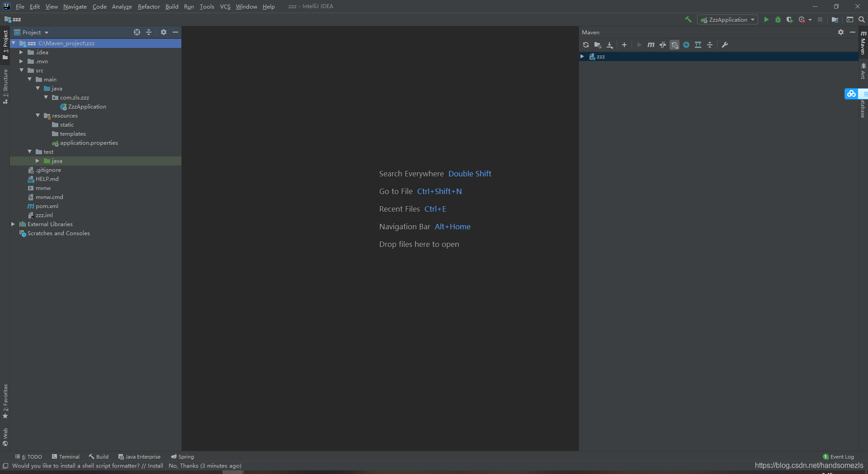Start debugging with the green bug icon
This screenshot has height=474, width=868.
click(778, 19)
